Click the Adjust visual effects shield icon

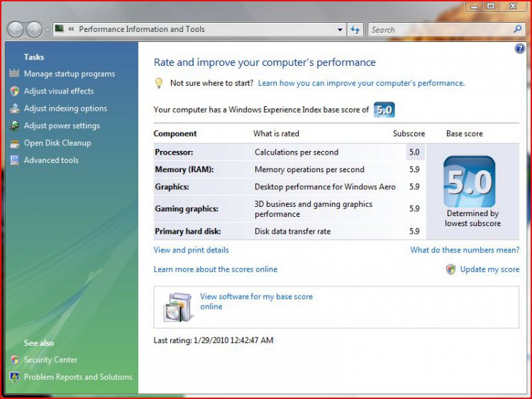point(14,91)
